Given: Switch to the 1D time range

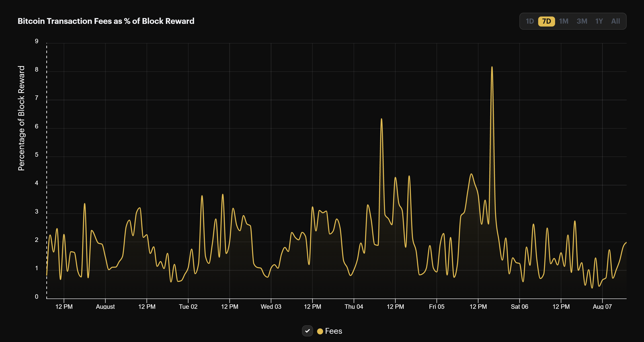Looking at the screenshot, I should [x=529, y=21].
